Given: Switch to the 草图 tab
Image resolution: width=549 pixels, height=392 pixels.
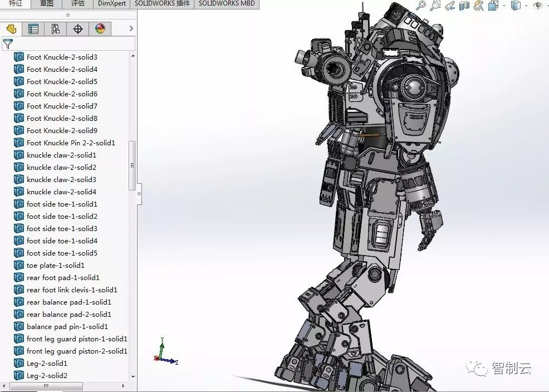Looking at the screenshot, I should tap(47, 3).
